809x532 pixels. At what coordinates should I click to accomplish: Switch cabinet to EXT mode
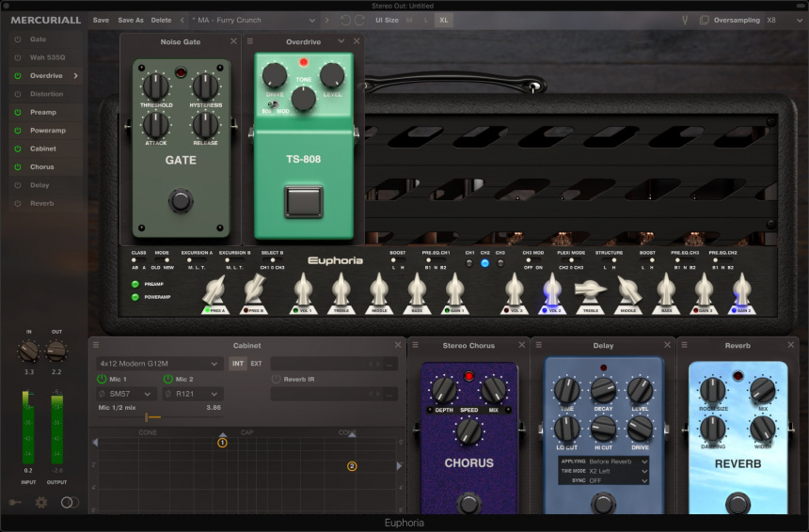pyautogui.click(x=256, y=363)
